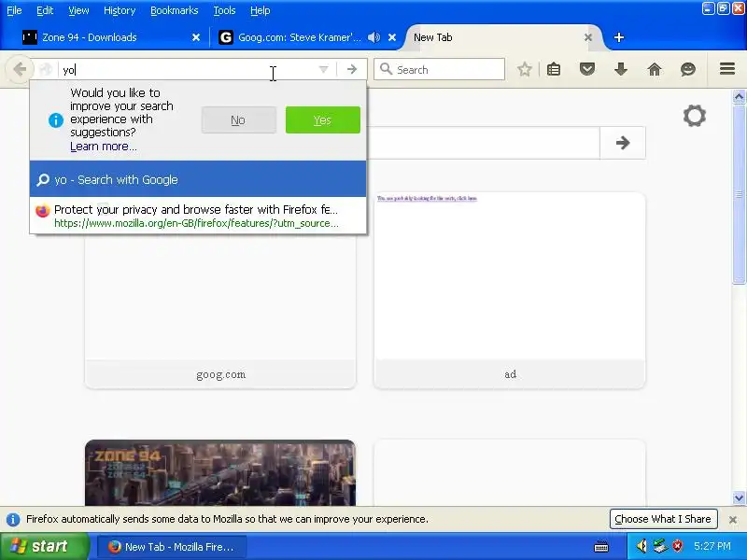Click safely remove hardware tray icon
The height and width of the screenshot is (560, 747).
point(660,546)
